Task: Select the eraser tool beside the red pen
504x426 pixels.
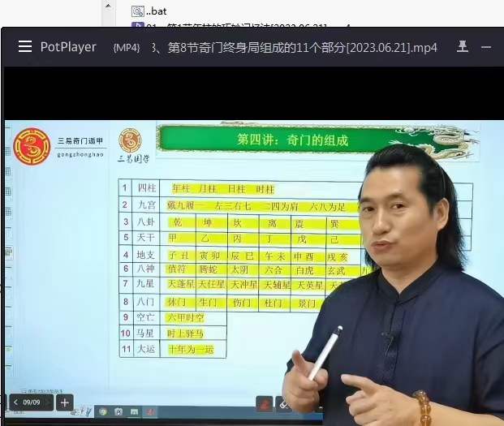Action: tap(283, 402)
